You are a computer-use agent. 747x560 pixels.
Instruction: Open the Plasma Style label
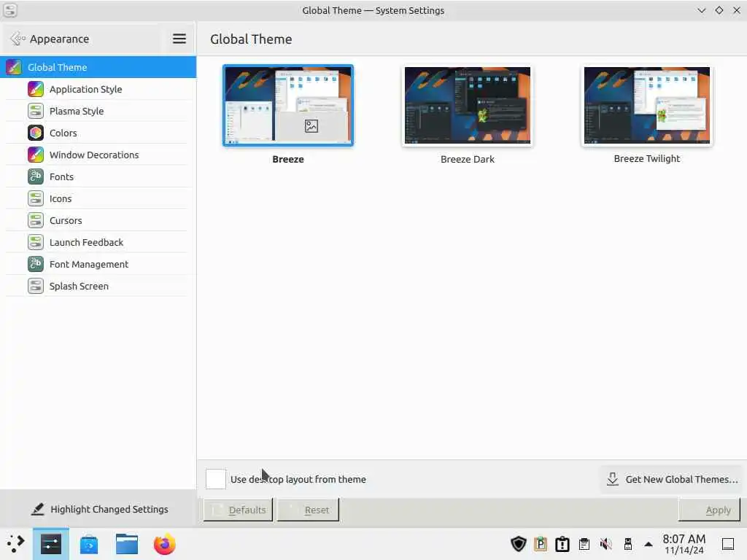coord(77,111)
